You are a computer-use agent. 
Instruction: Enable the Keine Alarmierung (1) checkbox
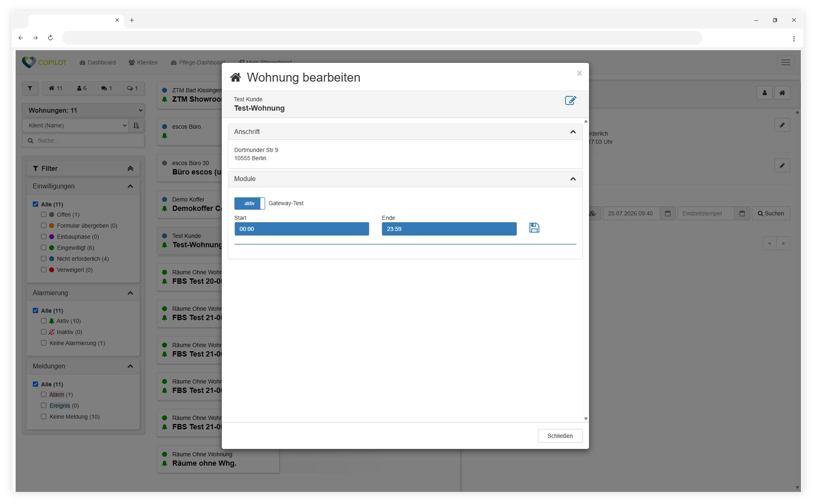(x=43, y=343)
